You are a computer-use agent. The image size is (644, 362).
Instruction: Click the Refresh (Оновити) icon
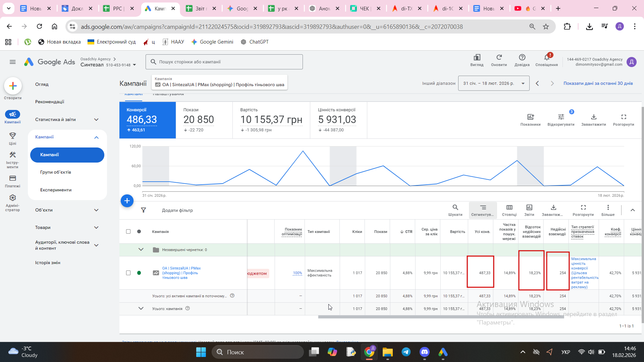click(499, 60)
